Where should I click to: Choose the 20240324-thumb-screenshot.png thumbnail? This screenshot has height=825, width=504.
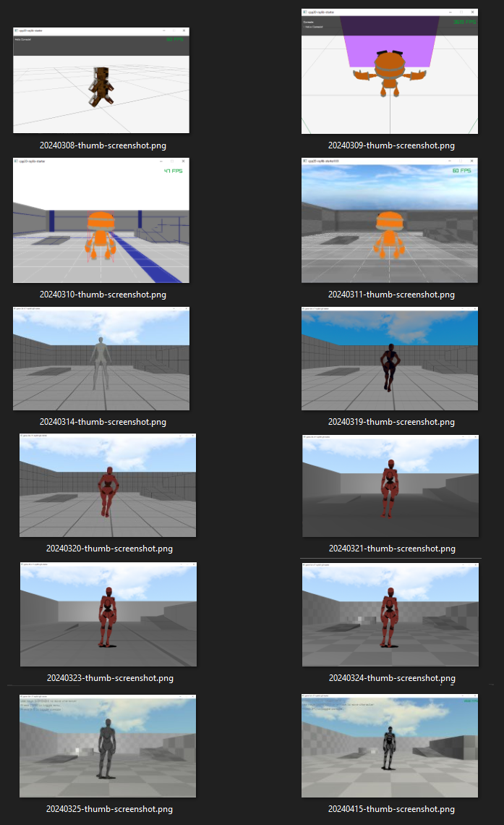tap(390, 614)
